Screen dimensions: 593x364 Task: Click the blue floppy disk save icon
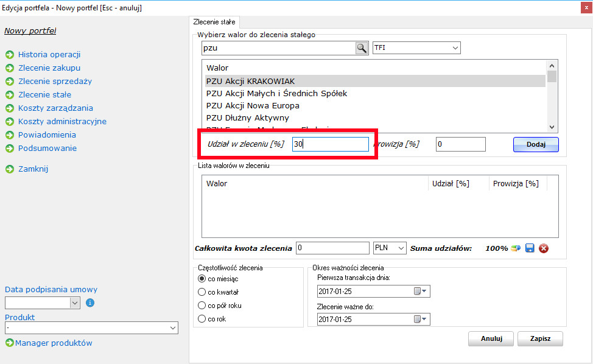click(x=530, y=248)
